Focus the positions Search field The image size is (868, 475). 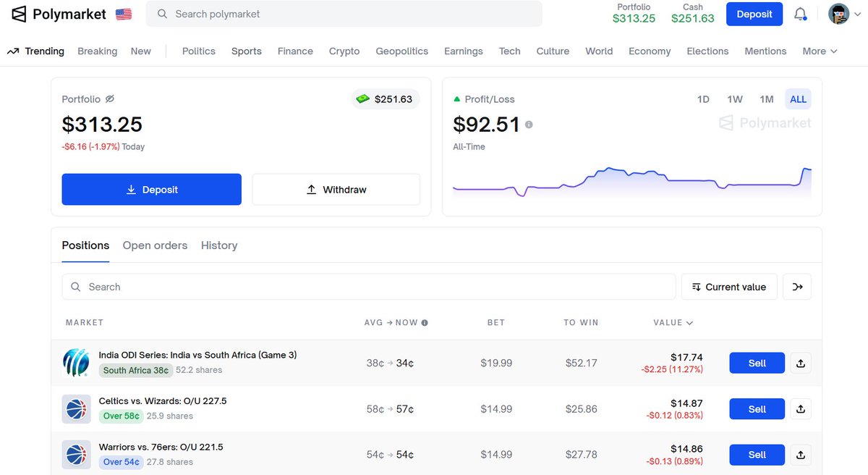pos(369,287)
